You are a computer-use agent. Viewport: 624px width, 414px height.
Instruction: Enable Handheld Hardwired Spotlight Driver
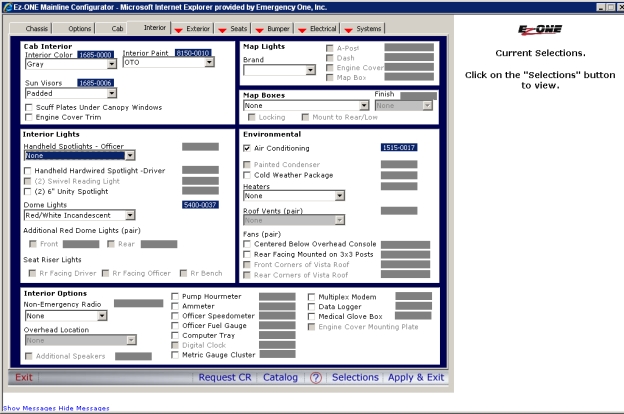point(27,171)
